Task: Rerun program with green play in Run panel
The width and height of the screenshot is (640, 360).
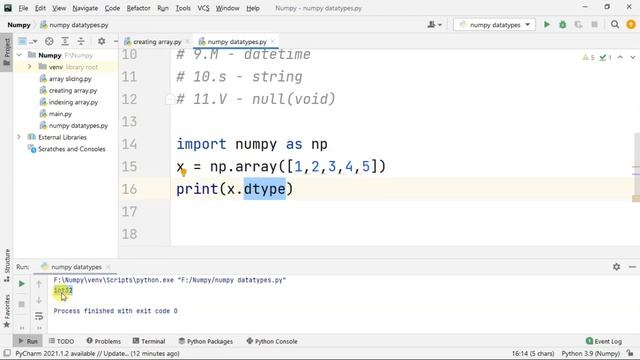Action: pos(22,284)
